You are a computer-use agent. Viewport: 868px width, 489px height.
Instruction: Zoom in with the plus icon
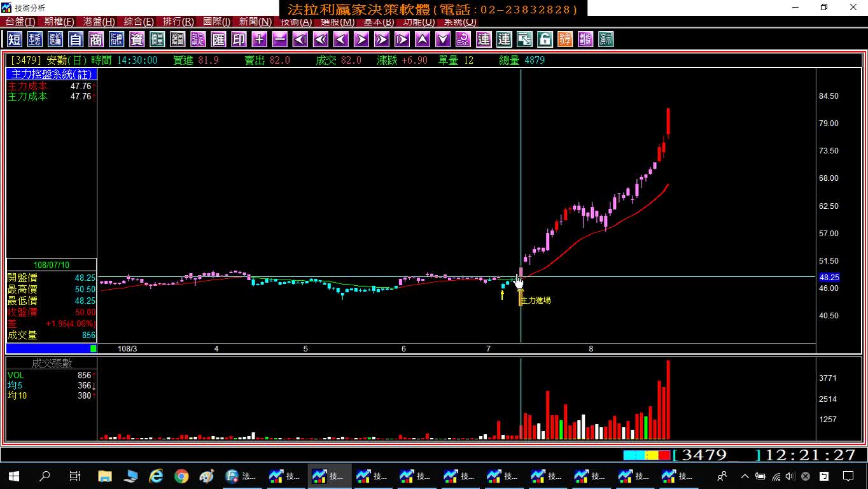point(259,39)
